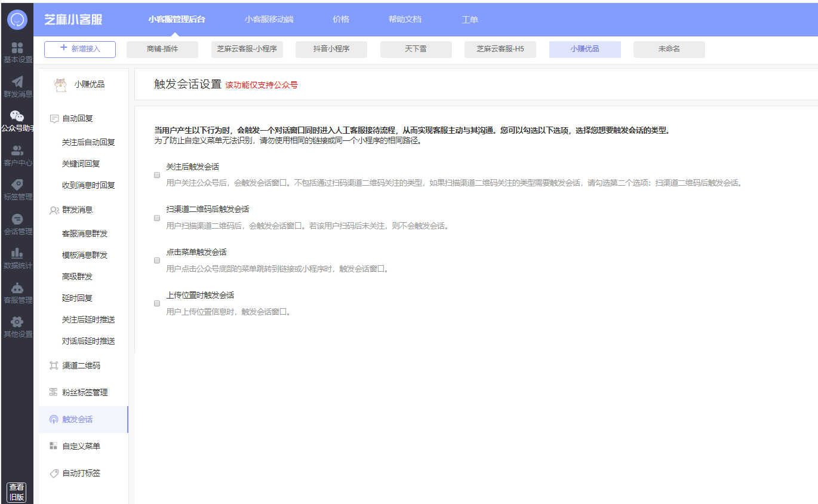Open 关注后自动回复 menu item

88,142
